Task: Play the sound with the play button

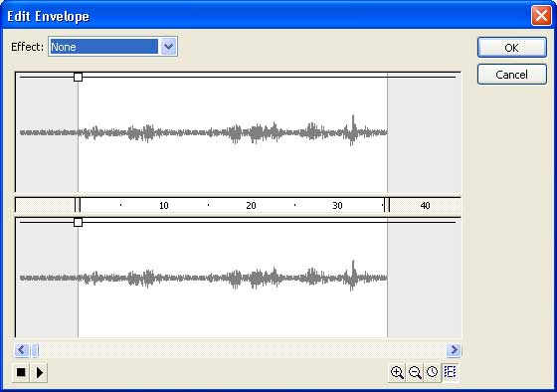Action: (39, 372)
